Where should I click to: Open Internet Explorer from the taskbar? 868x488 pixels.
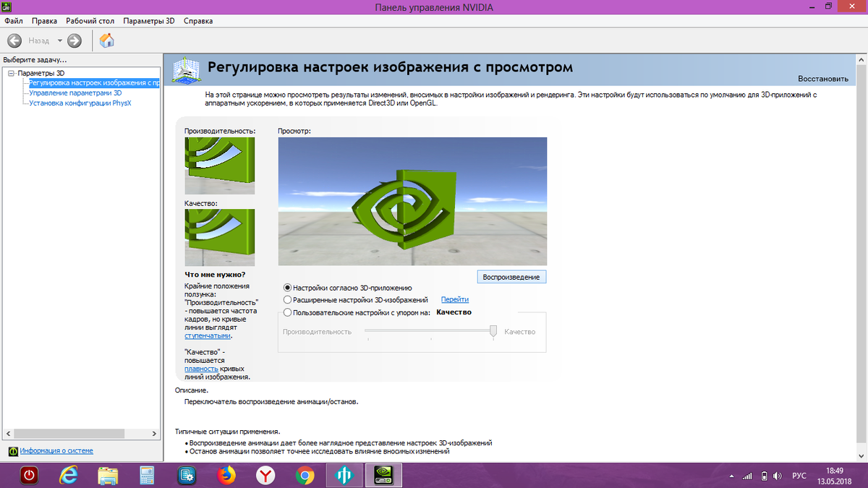click(69, 475)
